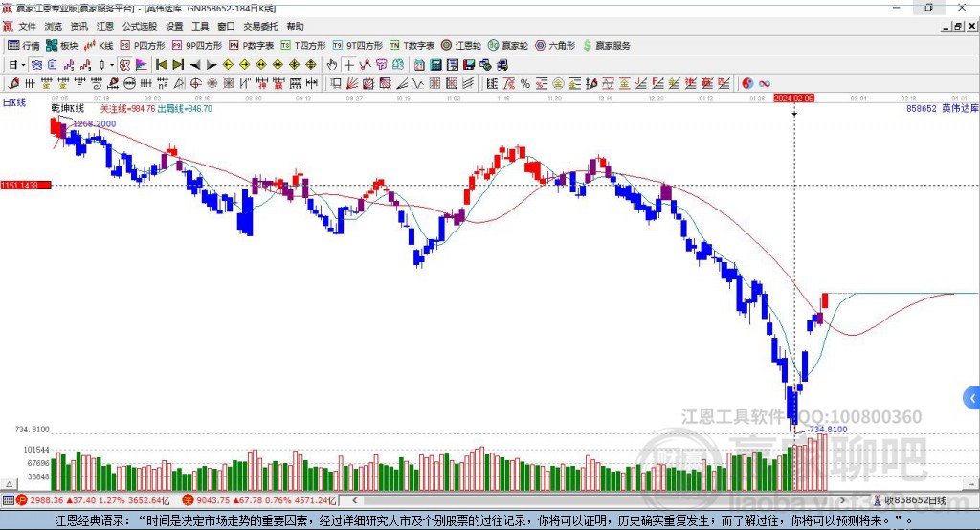Open the 设置 menu
Screen dimensions: 980x530
click(x=174, y=26)
